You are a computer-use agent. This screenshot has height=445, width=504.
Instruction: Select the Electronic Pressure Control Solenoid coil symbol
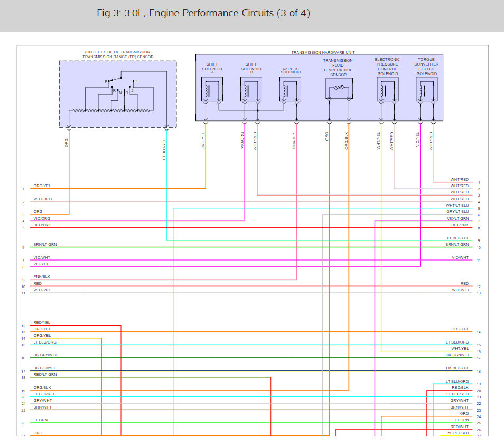coord(388,89)
